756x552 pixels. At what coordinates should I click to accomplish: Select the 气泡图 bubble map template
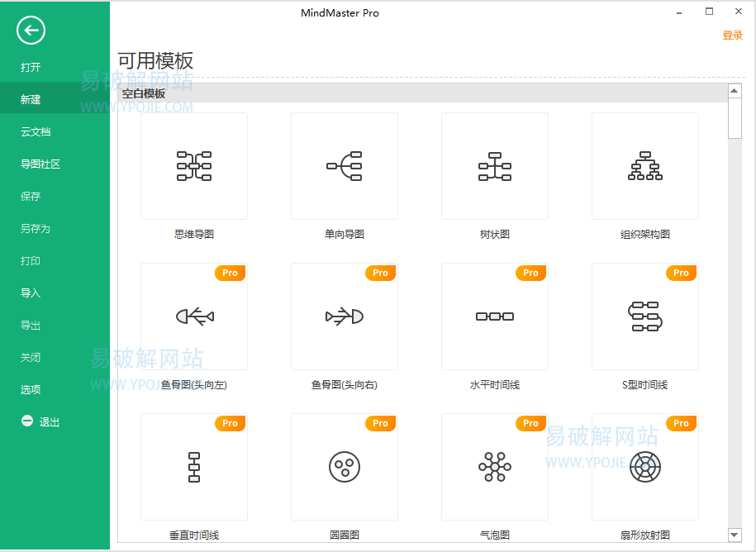tap(495, 467)
